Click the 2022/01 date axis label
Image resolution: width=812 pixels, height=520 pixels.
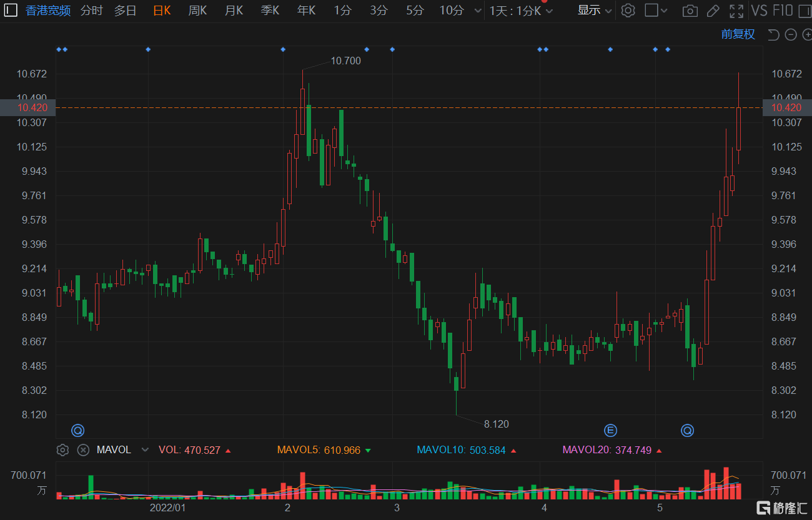168,508
